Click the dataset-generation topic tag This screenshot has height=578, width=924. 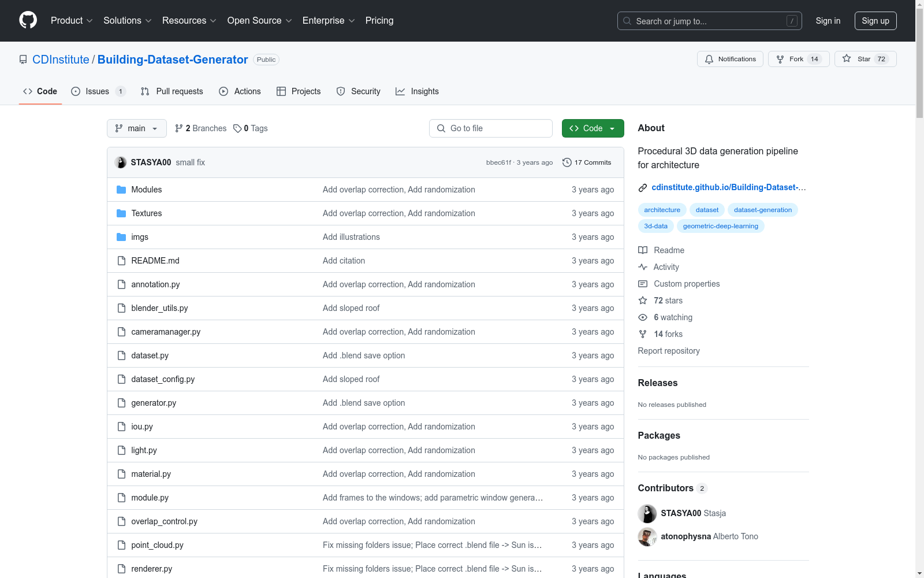(x=763, y=210)
